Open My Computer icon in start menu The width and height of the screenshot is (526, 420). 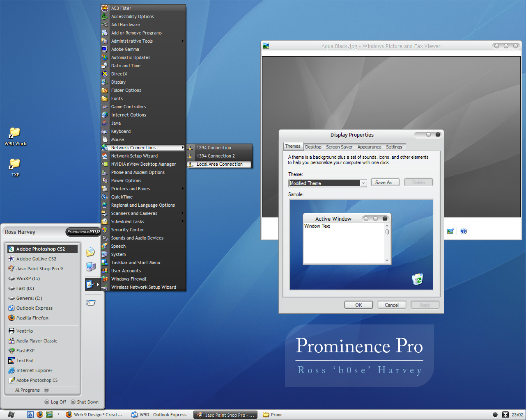pos(91,267)
